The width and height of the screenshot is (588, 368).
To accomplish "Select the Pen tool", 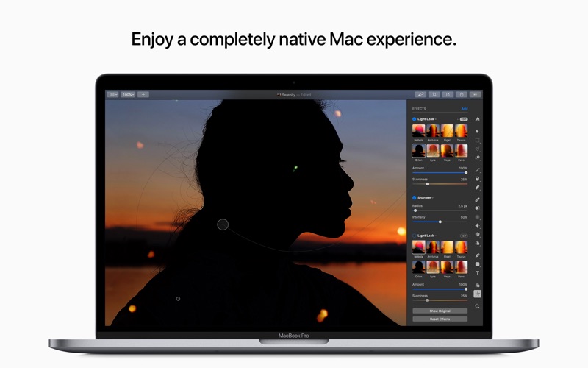I will point(477,255).
